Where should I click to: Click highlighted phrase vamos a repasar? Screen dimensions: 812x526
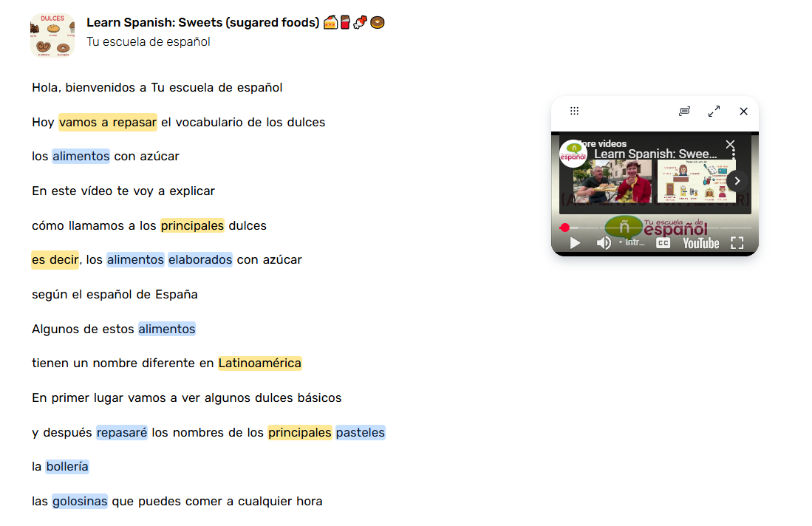point(108,122)
